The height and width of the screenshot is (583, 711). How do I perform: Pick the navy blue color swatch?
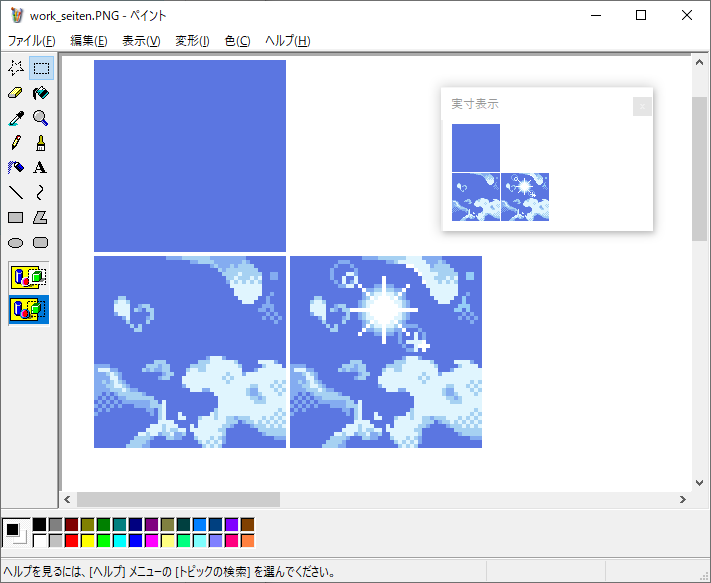click(x=136, y=525)
